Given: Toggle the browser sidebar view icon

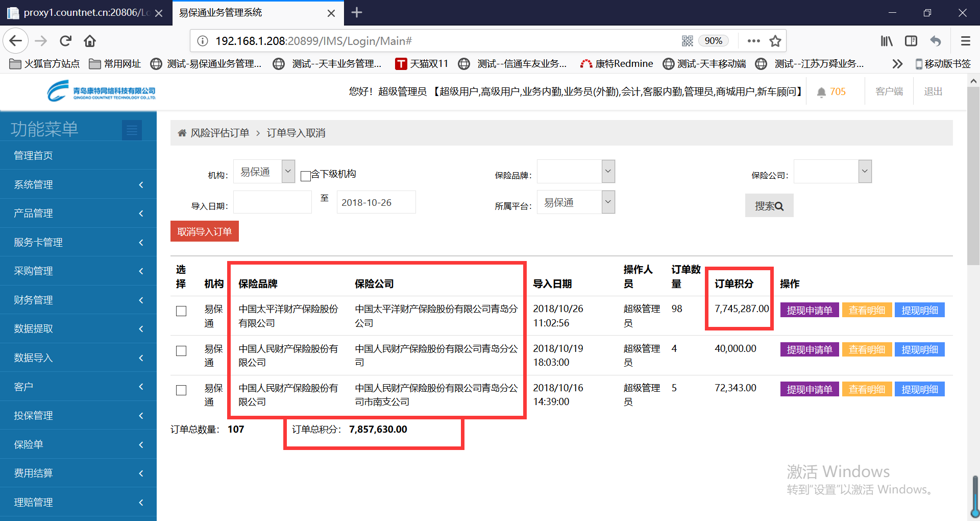Looking at the screenshot, I should click(x=911, y=41).
